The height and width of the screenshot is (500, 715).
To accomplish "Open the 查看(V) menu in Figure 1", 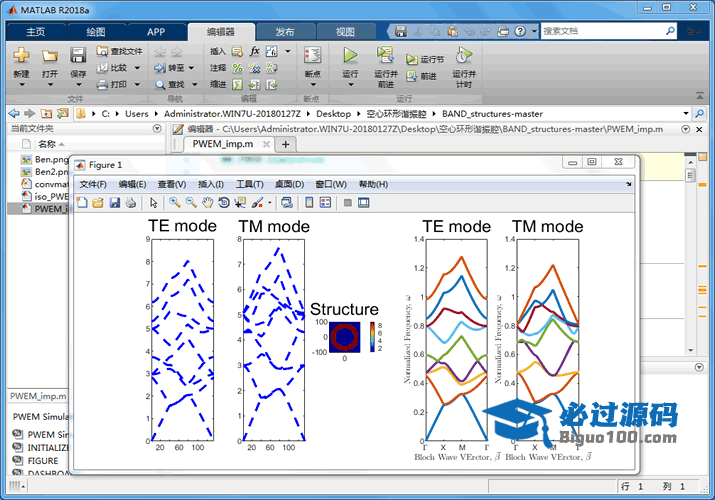I will tap(172, 184).
